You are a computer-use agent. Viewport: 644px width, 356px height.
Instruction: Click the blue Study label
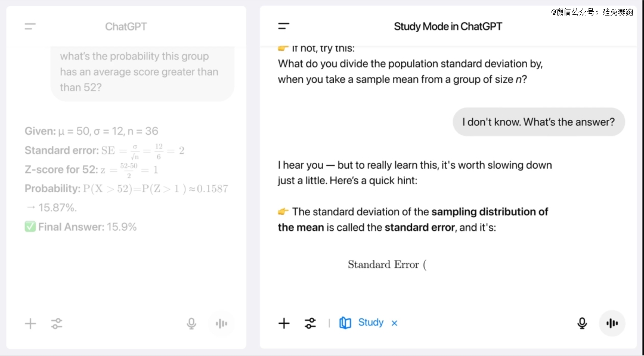pyautogui.click(x=371, y=323)
